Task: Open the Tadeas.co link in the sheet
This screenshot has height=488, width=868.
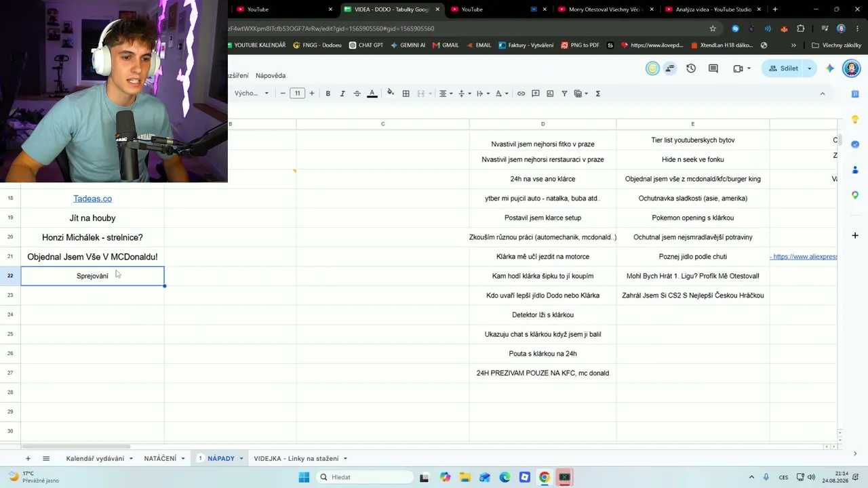Action: click(92, 199)
